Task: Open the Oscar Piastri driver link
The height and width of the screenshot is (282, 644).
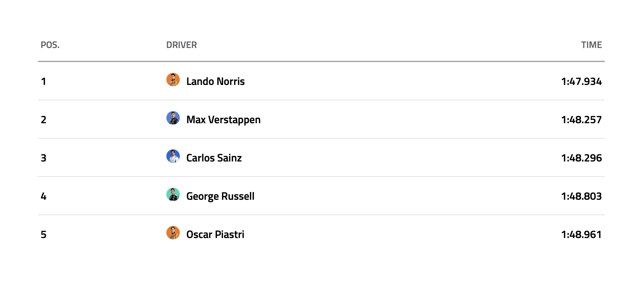Action: coord(215,235)
